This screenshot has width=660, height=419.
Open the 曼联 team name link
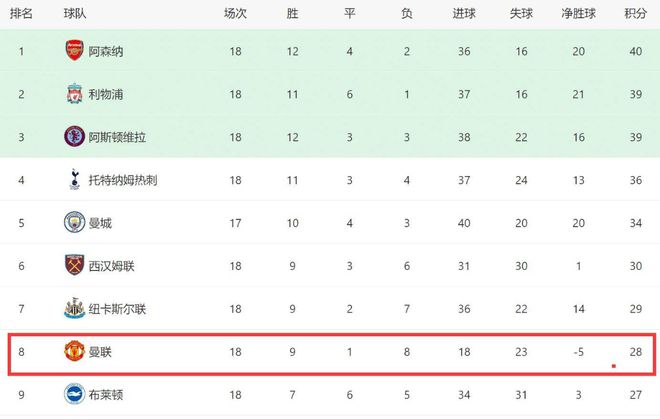point(100,352)
